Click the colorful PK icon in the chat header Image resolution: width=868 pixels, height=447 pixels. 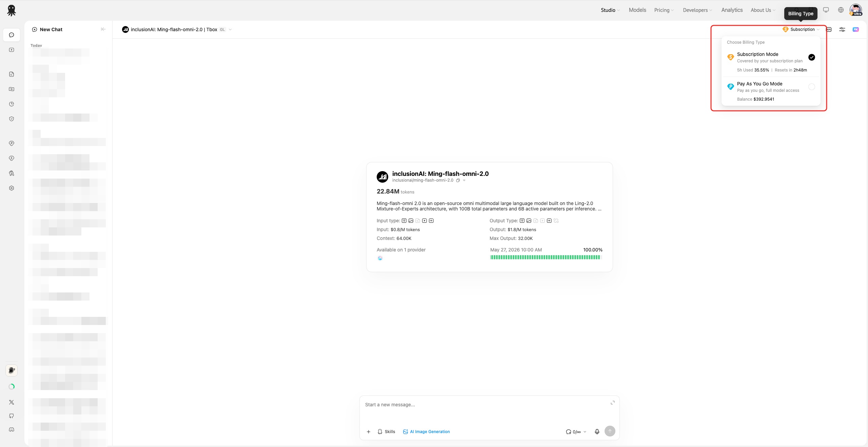tap(856, 29)
